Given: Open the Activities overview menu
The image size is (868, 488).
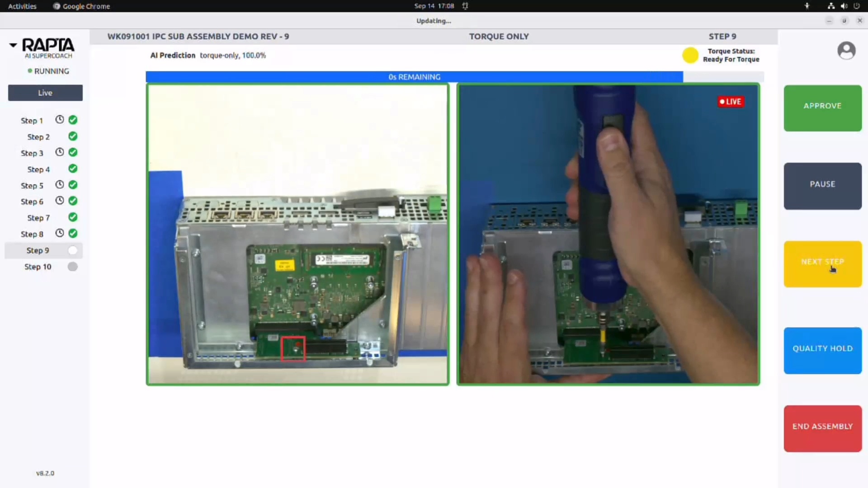Looking at the screenshot, I should (22, 6).
